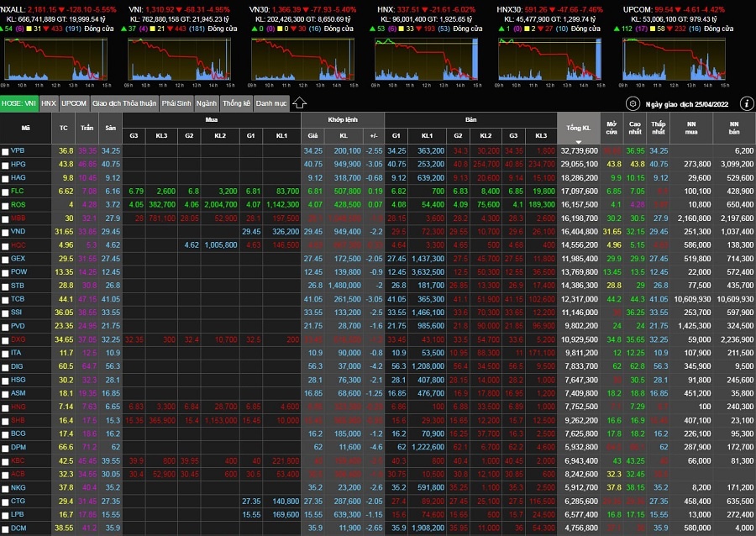Expand the Phái Sinh menu
Viewport: 756px width, 536px height.
coord(176,103)
